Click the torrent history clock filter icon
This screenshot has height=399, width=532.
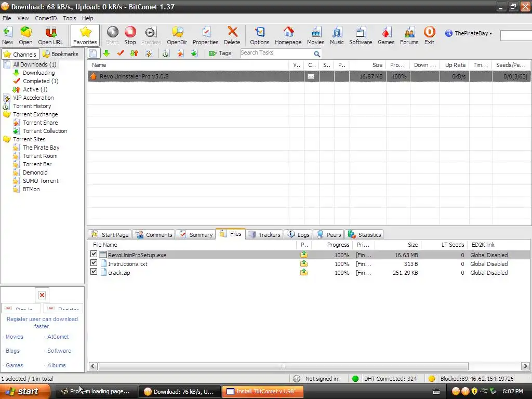coord(166,54)
